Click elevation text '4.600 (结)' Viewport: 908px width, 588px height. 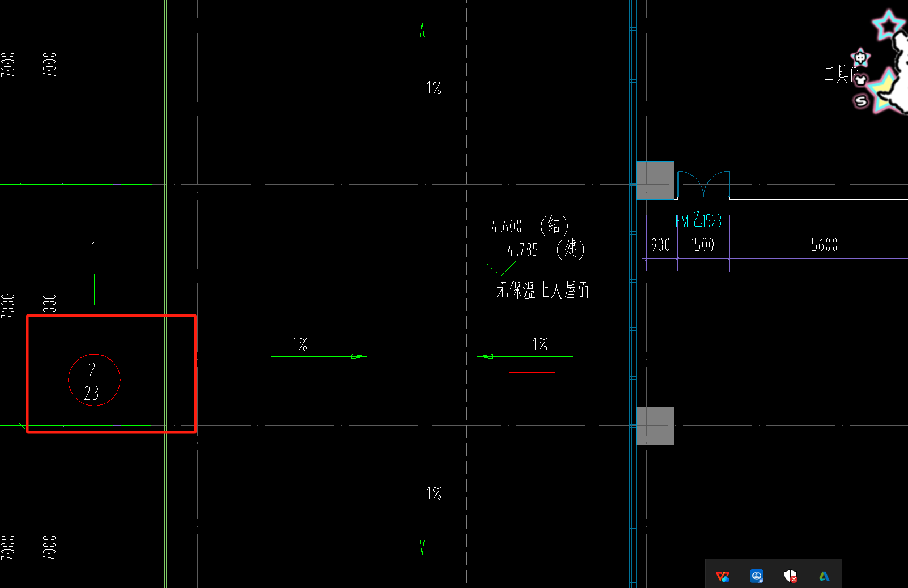tap(529, 226)
